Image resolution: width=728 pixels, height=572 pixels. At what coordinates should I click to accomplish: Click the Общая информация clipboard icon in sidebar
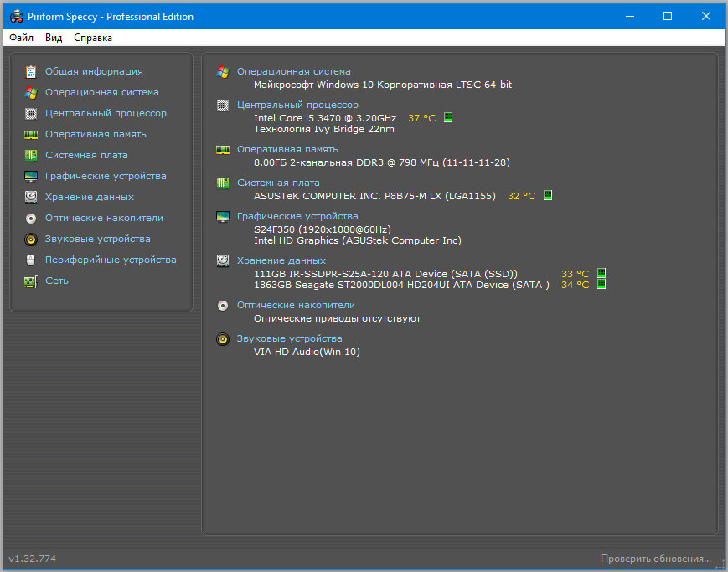(31, 71)
